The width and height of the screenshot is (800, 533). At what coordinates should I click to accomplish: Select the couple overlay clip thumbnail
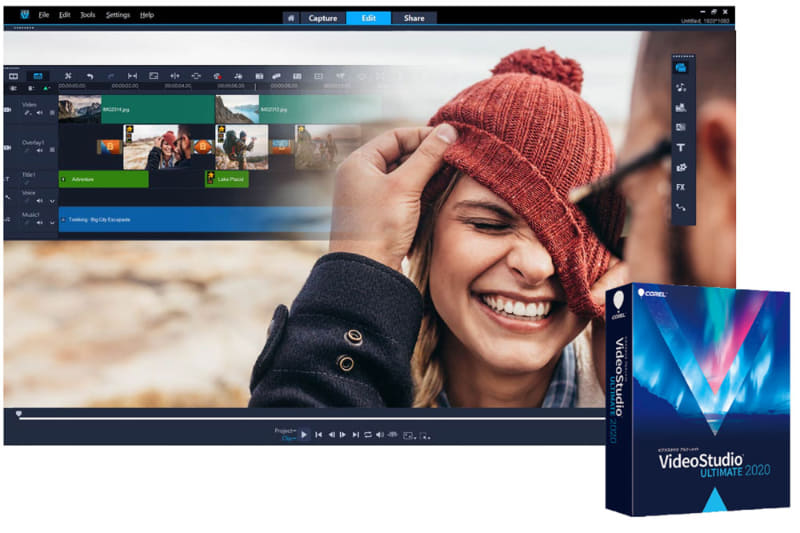pos(158,147)
